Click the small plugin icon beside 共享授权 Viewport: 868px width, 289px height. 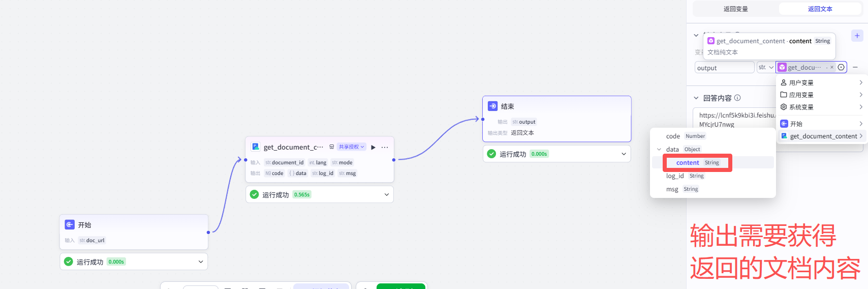[332, 147]
